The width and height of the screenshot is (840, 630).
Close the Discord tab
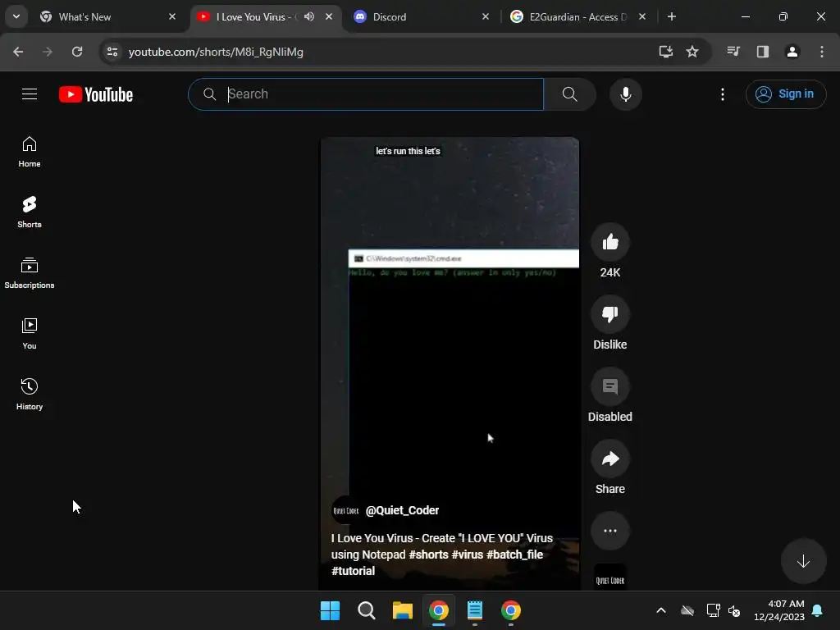(x=486, y=16)
